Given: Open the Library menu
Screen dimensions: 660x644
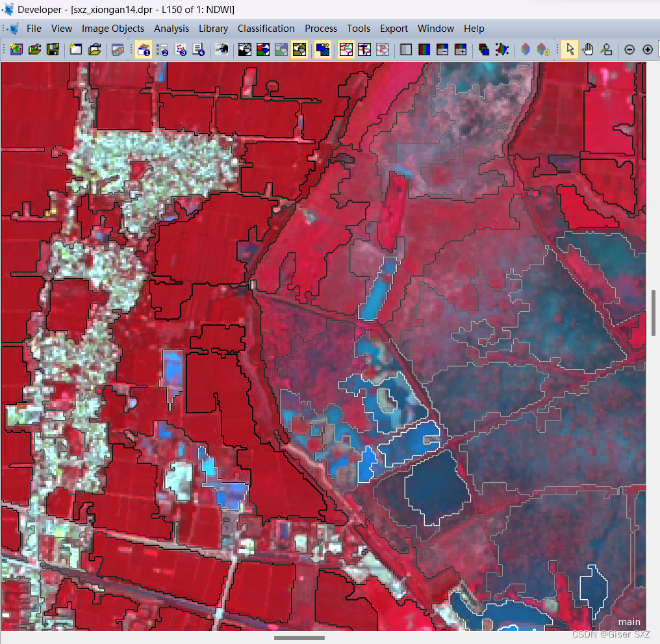Looking at the screenshot, I should pos(214,29).
